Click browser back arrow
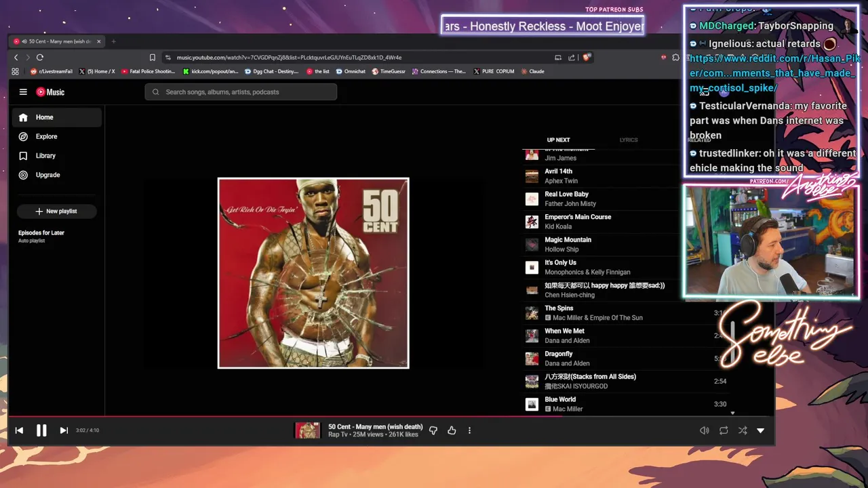 pos(17,58)
